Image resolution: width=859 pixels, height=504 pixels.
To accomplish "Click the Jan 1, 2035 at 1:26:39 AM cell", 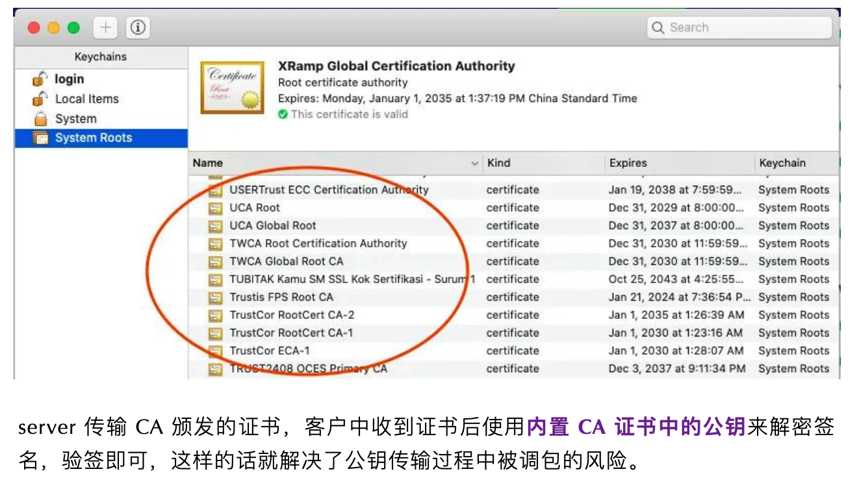I will coord(676,315).
